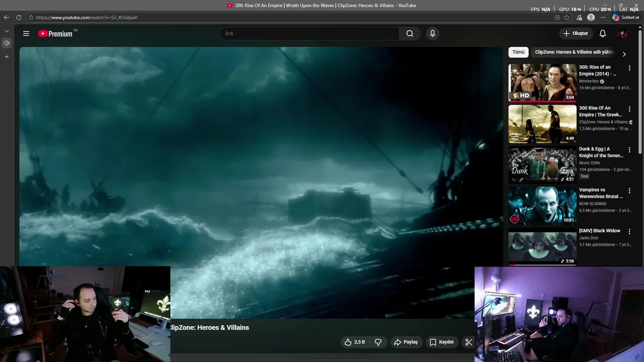644x362 pixels.
Task: Open Vampires vs Werewolves Brutal title
Action: click(601, 193)
